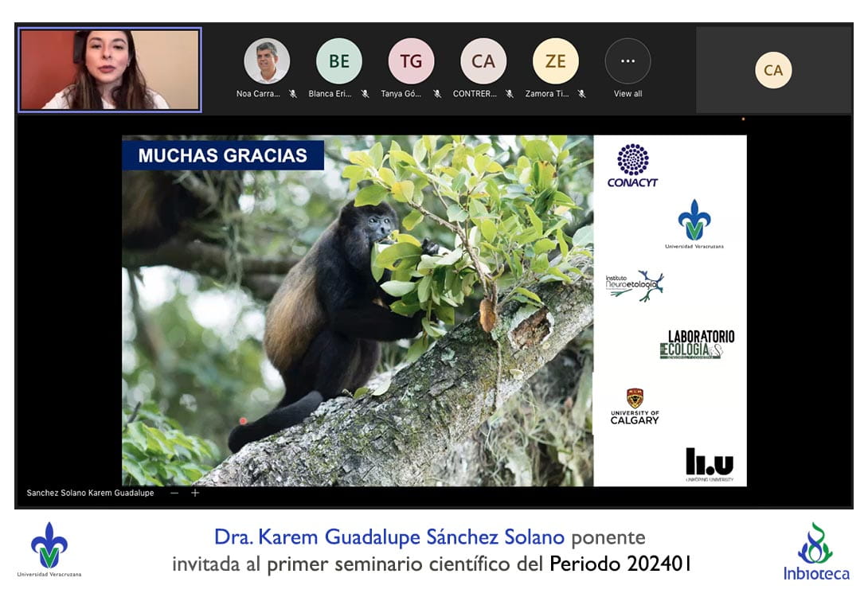868x605 pixels.
Task: Click the View all participants button
Action: (628, 94)
